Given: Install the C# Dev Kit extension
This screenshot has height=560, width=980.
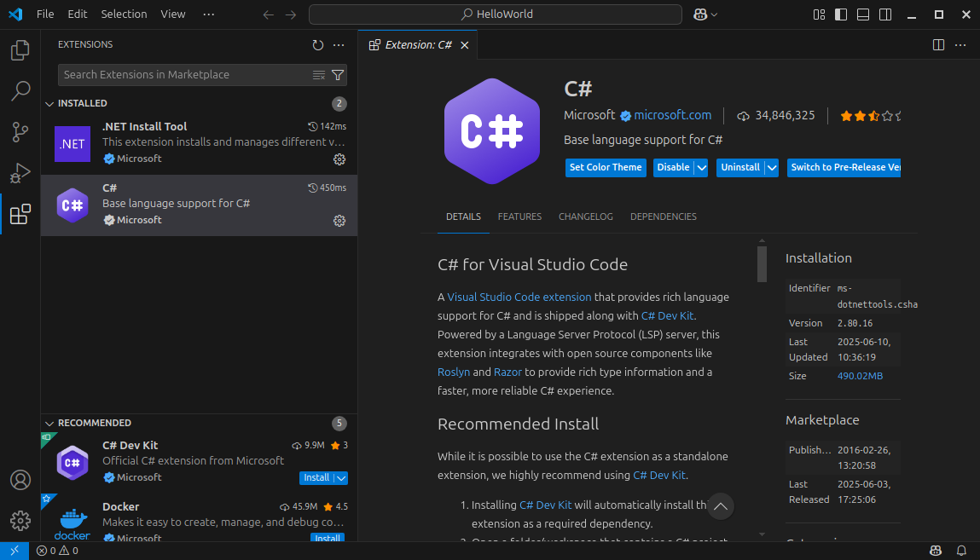Looking at the screenshot, I should (x=316, y=478).
